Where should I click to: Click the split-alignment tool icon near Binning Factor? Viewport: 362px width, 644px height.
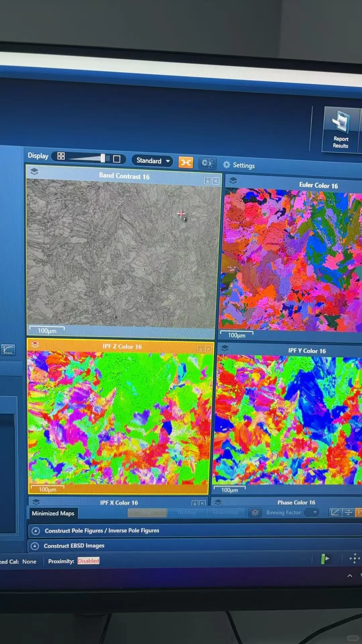tap(349, 512)
